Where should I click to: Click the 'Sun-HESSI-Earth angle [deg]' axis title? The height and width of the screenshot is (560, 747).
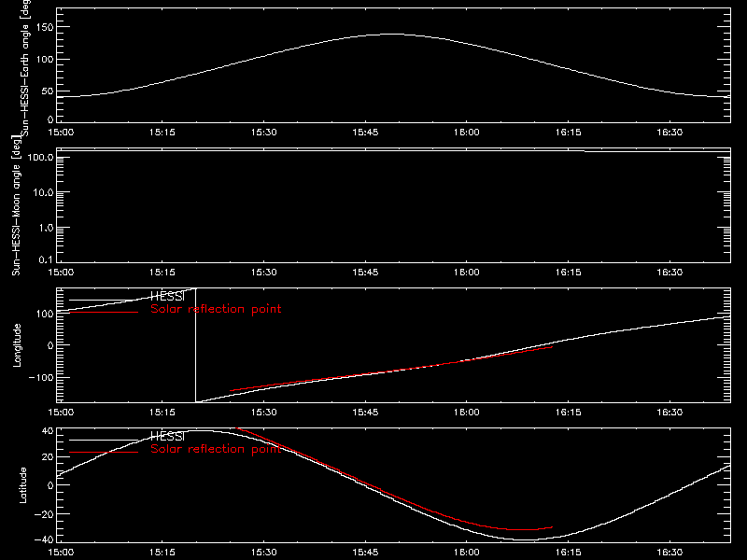click(x=25, y=67)
